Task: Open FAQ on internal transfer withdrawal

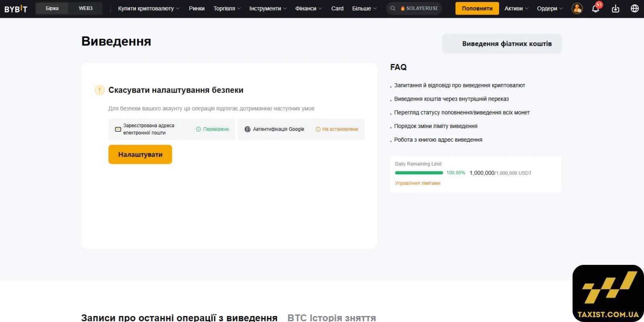Action: (451, 99)
